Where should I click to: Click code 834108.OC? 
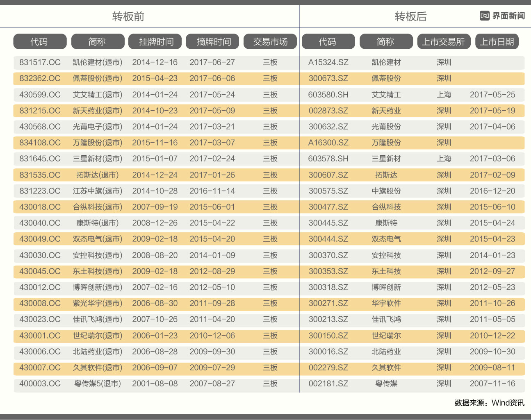40,143
